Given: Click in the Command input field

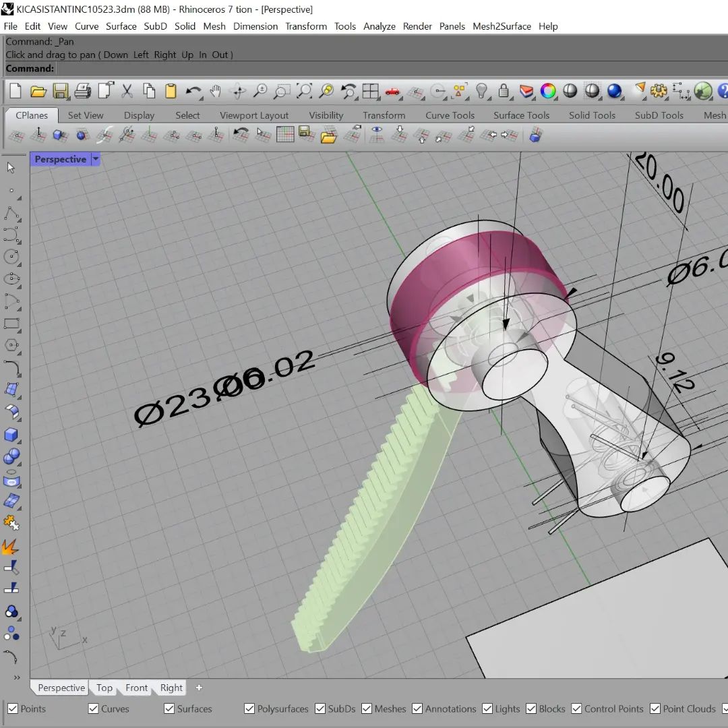Looking at the screenshot, I should [x=390, y=69].
